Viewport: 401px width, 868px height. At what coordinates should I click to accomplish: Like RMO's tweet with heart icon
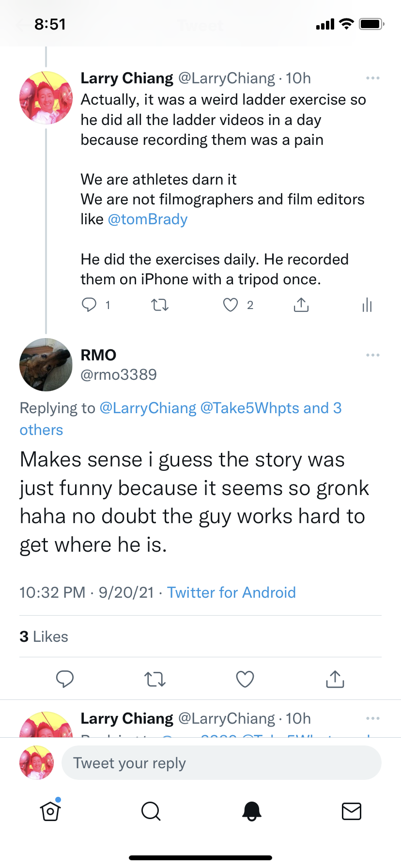tap(245, 679)
